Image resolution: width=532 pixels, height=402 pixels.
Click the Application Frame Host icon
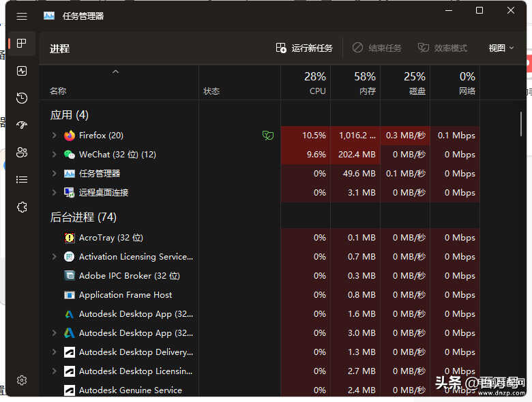click(x=70, y=295)
